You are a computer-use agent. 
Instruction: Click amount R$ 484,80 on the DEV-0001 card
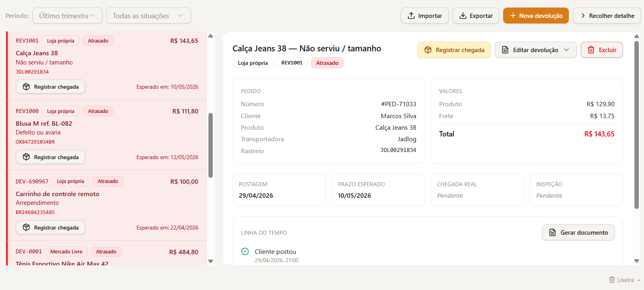point(184,252)
